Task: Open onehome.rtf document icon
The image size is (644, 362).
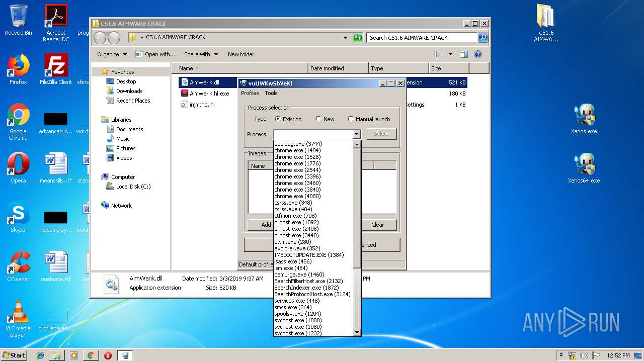Action: pos(56,266)
